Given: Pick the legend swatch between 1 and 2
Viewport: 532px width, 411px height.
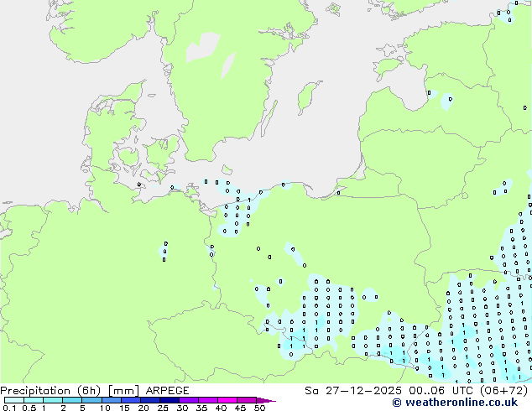Looking at the screenshot, I should tap(53, 400).
